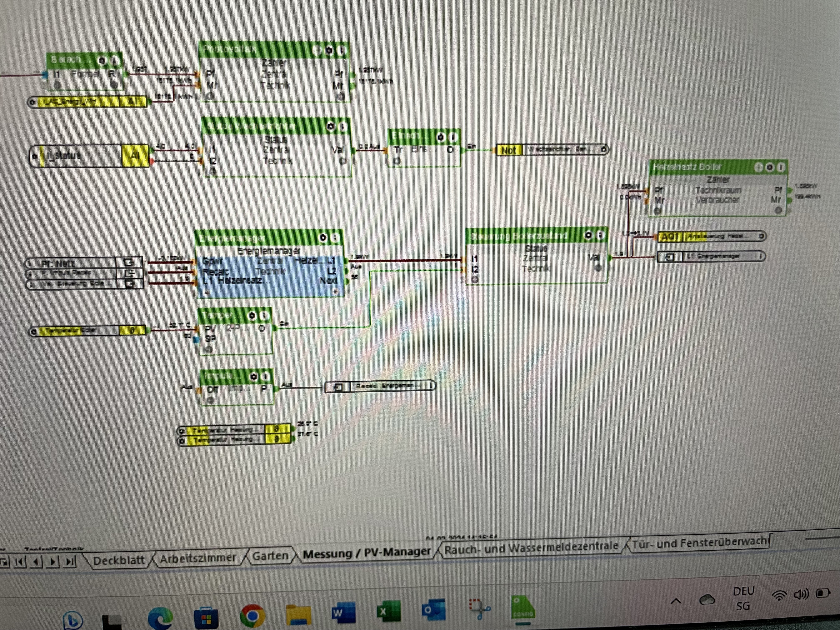Click info icon on Steuerung Boilerzustand block
The height and width of the screenshot is (630, 840).
pyautogui.click(x=600, y=235)
